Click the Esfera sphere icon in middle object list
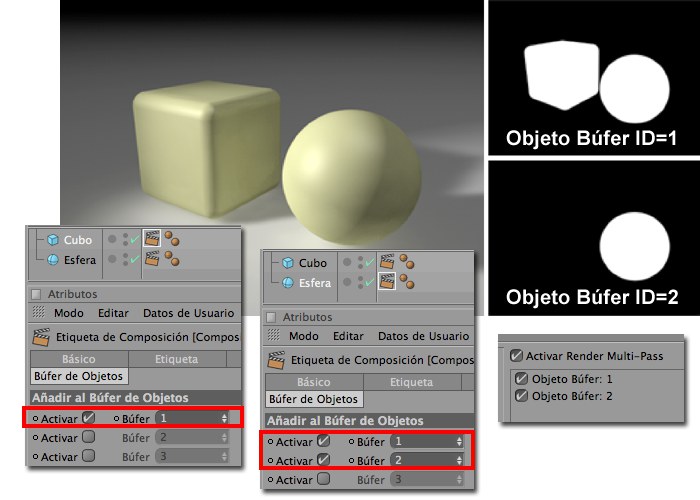Screen dimensions: 700x500 pos(285,283)
